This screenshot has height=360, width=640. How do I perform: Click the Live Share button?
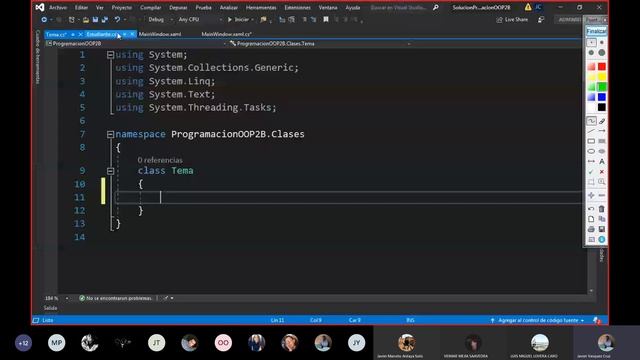click(x=512, y=20)
